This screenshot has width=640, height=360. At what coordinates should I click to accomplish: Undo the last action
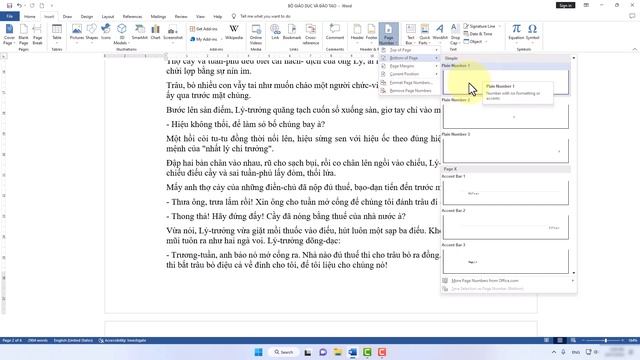(x=19, y=6)
